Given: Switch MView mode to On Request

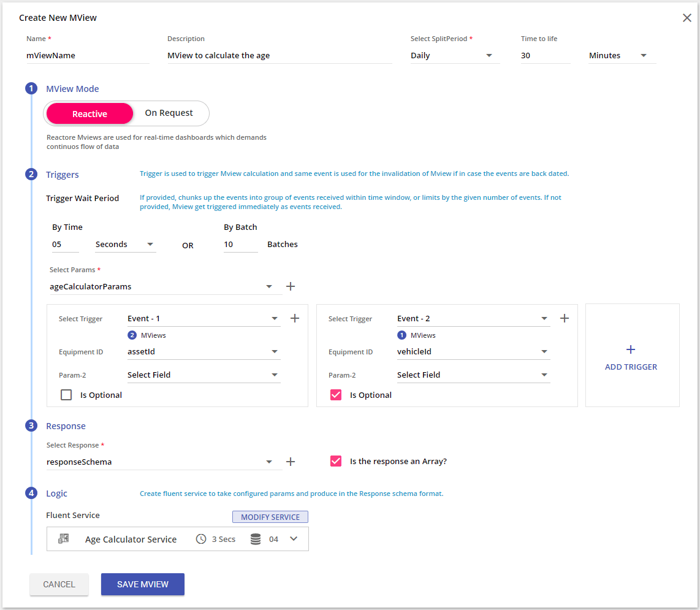Looking at the screenshot, I should [x=169, y=113].
